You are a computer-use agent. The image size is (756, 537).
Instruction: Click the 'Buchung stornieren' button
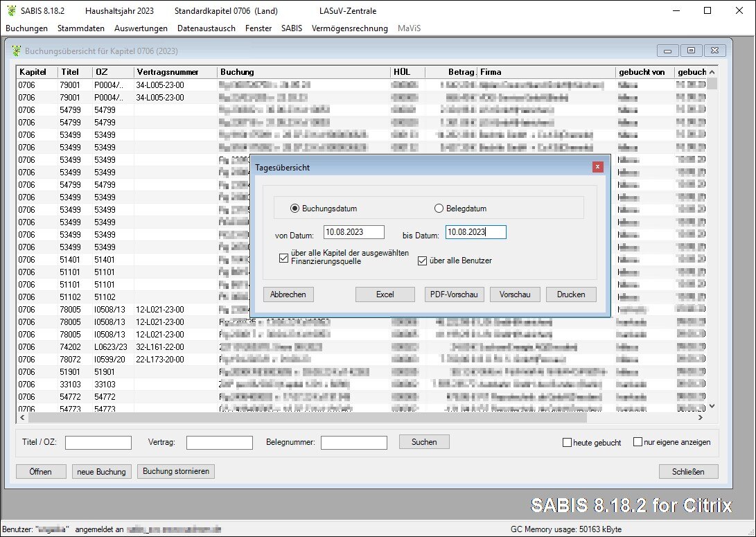[176, 471]
